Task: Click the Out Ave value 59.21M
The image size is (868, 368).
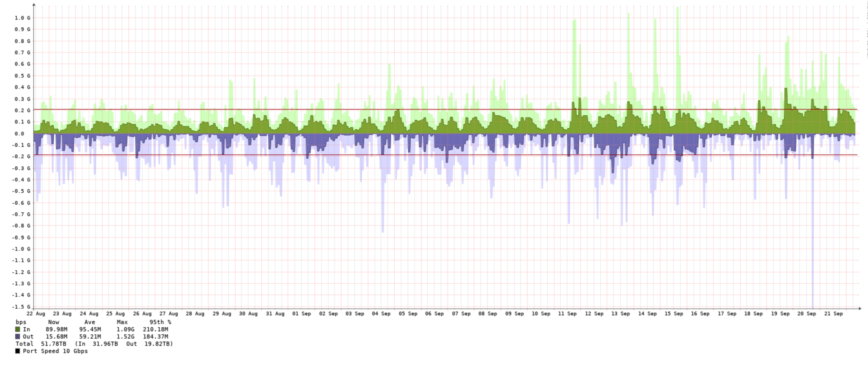Action: coord(90,337)
